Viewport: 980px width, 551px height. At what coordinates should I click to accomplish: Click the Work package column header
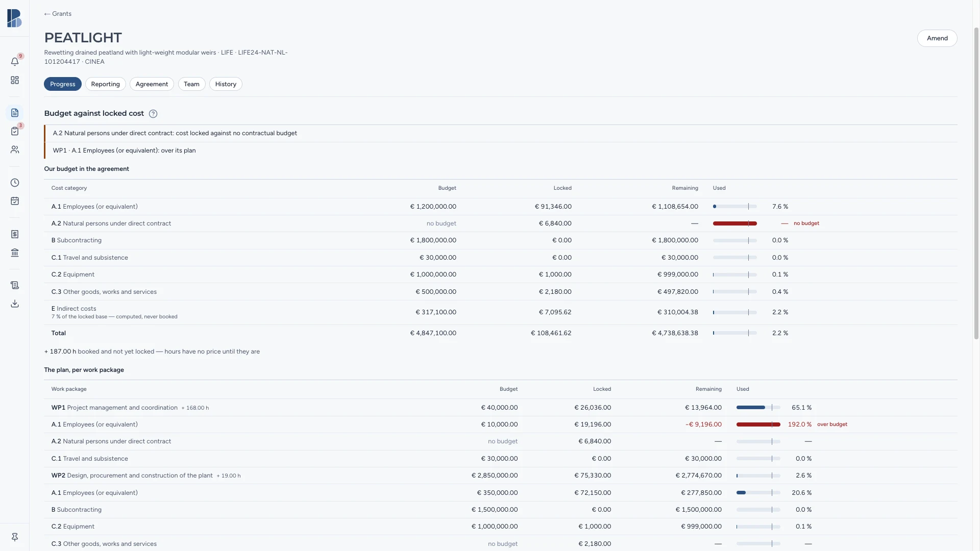[x=69, y=389]
